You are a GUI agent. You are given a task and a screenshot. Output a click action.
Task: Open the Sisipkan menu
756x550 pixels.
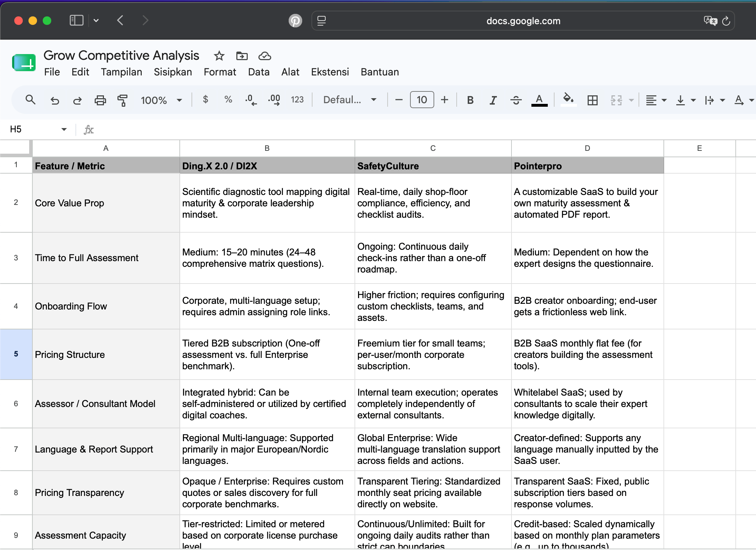pyautogui.click(x=173, y=72)
